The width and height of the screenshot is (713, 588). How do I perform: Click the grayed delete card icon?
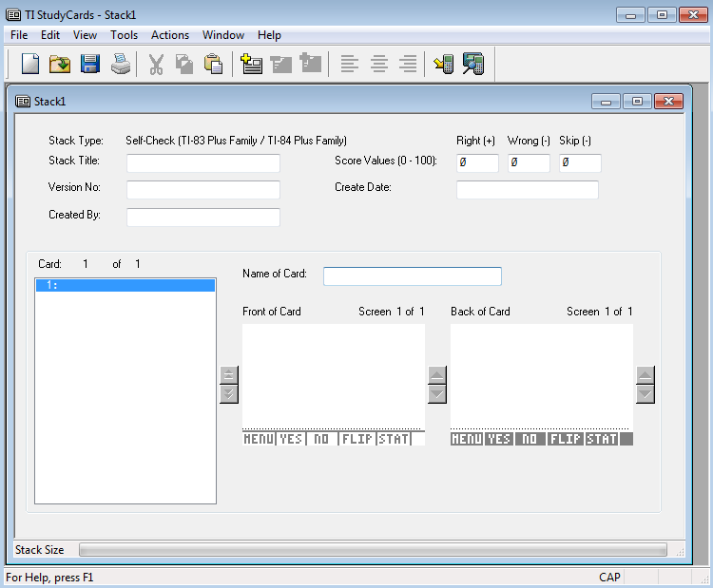(x=281, y=64)
